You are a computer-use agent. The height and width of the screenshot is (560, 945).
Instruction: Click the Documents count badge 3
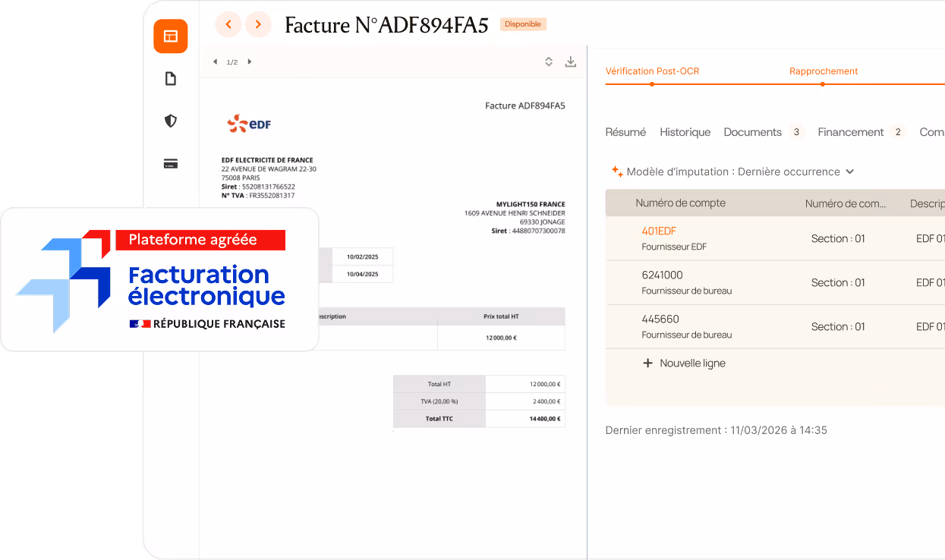click(x=796, y=132)
